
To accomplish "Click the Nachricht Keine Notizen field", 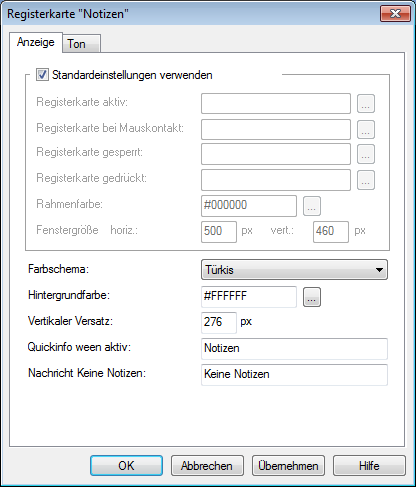I will (294, 375).
